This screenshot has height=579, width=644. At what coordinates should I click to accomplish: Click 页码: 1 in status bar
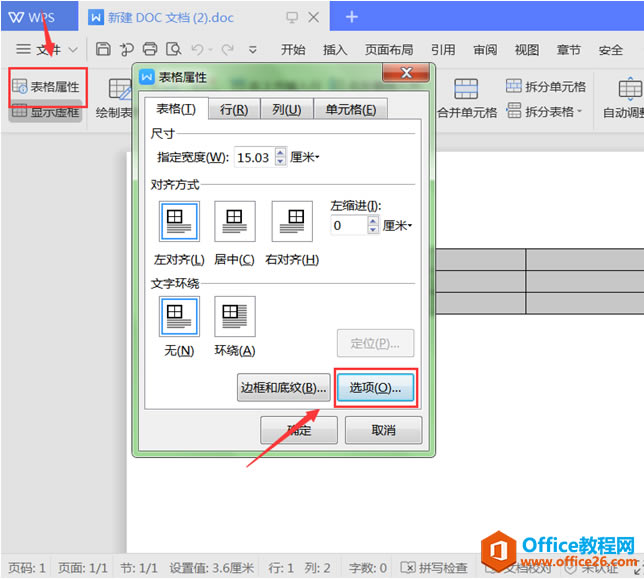click(x=27, y=568)
